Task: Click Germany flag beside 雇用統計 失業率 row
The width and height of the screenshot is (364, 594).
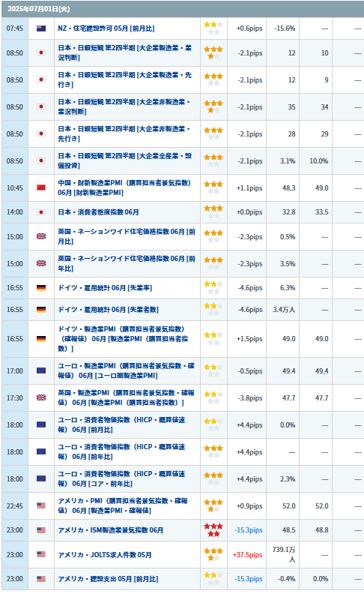Action: [x=41, y=288]
